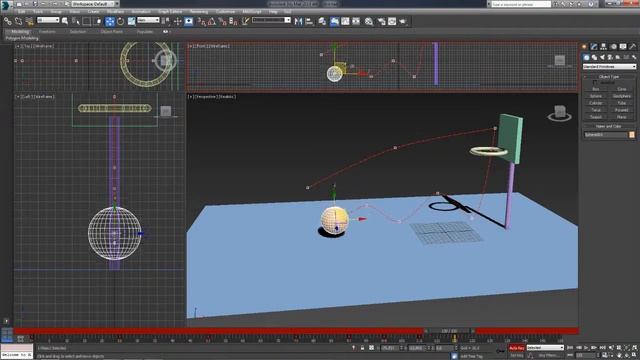Open the Select by Name dialog
Screen dimensions: 640x360
click(x=76, y=21)
